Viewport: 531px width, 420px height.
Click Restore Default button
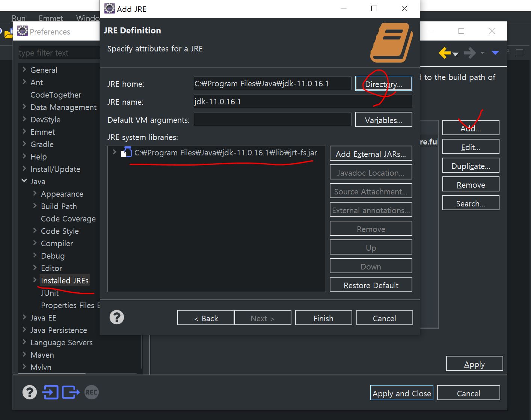(x=371, y=285)
